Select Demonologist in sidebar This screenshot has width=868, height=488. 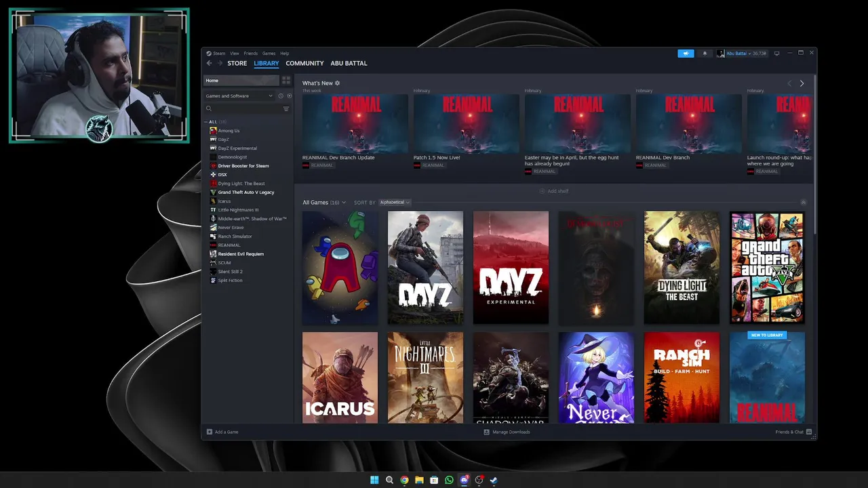click(x=233, y=157)
